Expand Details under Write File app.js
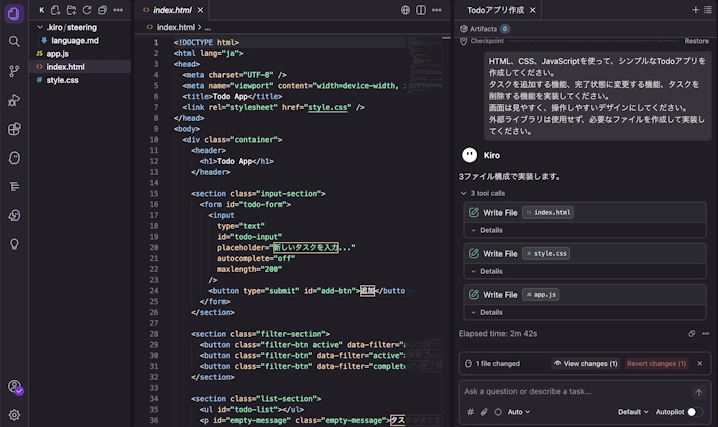The image size is (718, 427). tap(486, 313)
